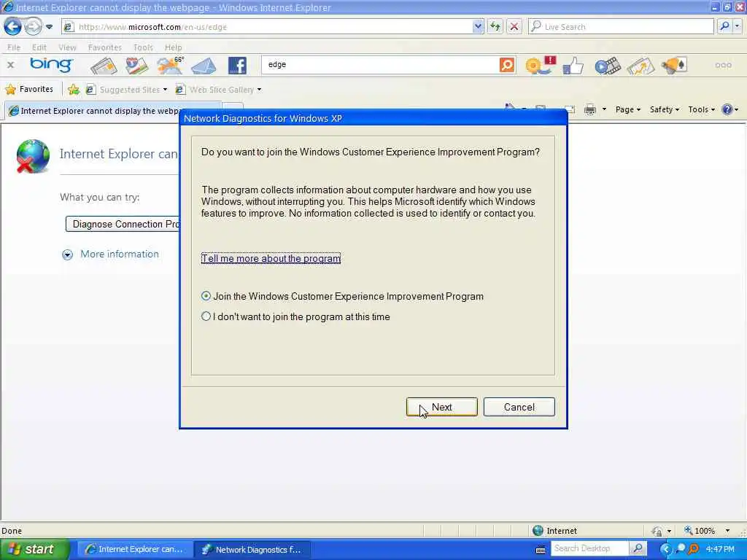
Task: Open the Facebook icon on Bing toolbar
Action: pos(237,66)
